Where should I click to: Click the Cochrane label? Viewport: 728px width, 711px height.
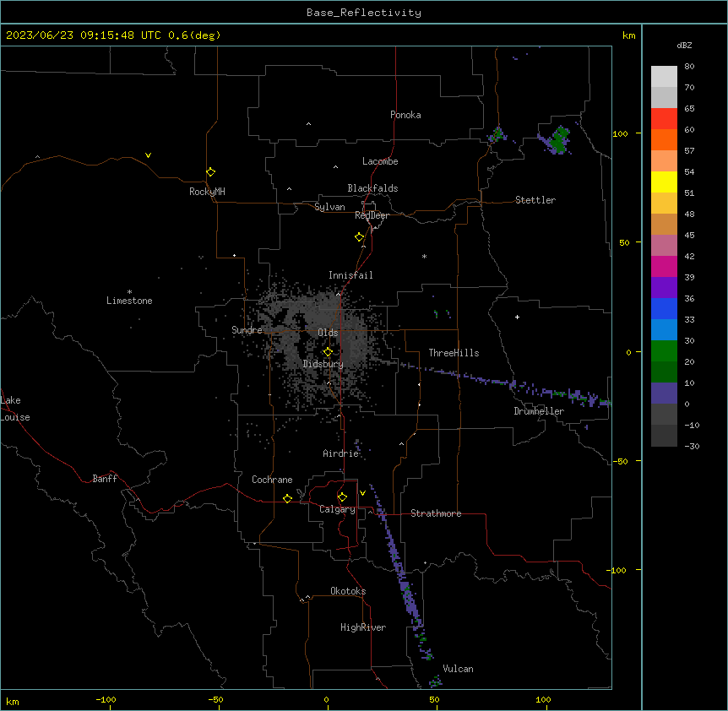272,480
